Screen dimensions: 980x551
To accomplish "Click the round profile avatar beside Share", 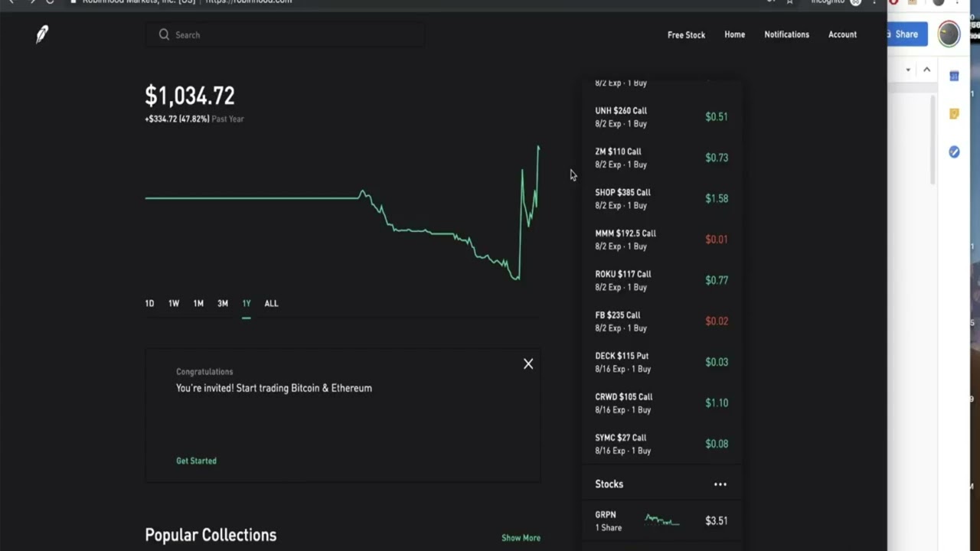I will coord(949,34).
